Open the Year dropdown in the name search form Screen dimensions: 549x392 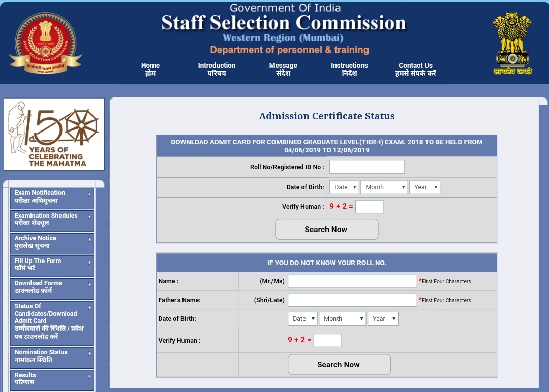click(x=383, y=318)
